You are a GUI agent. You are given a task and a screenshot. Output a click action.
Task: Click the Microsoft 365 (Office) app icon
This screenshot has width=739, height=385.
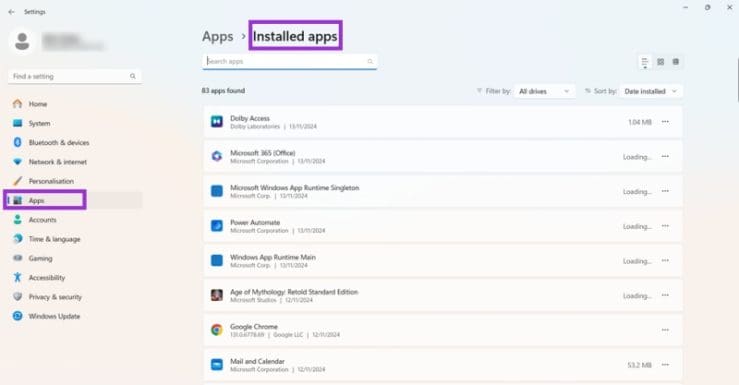217,156
